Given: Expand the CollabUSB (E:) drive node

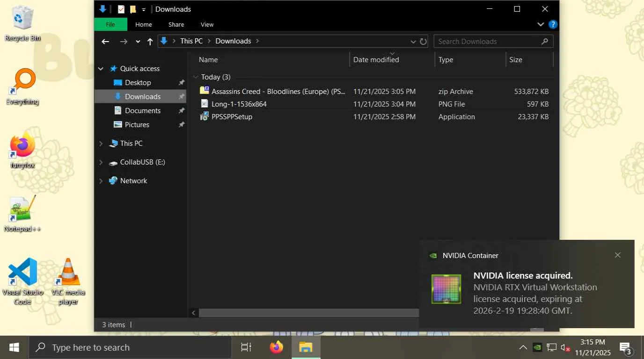Looking at the screenshot, I should (101, 162).
